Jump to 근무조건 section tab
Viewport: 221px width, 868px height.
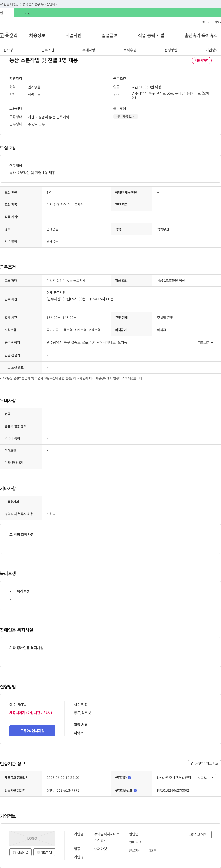47,50
